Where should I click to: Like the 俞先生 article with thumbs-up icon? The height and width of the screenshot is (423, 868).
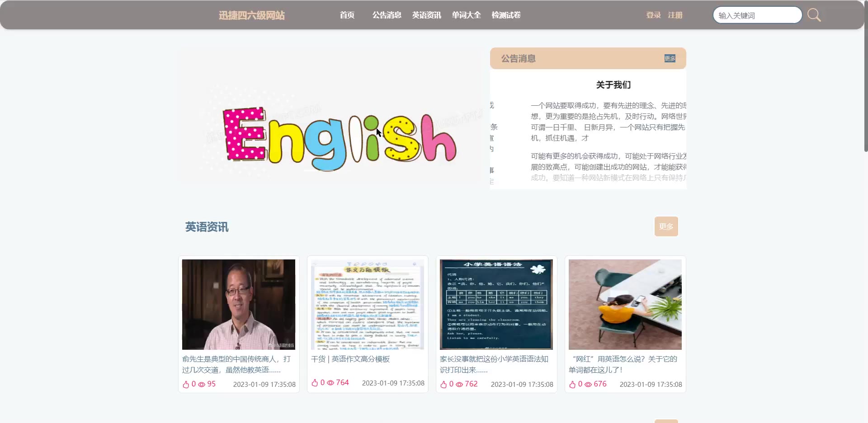point(186,384)
